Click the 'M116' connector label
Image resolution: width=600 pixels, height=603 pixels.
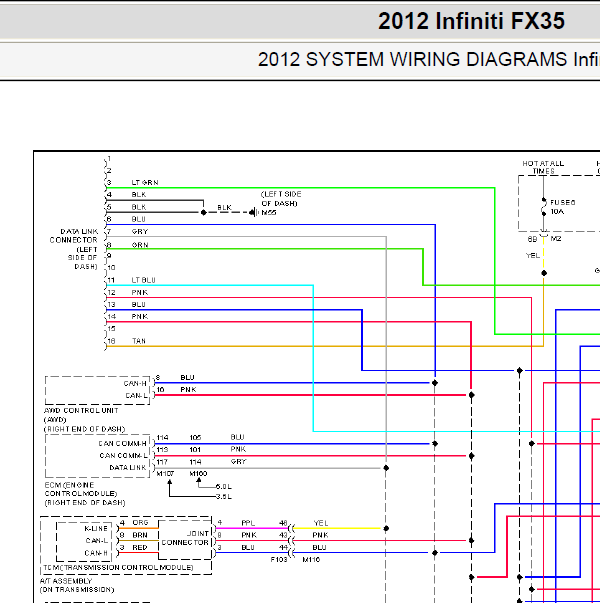pos(311,560)
